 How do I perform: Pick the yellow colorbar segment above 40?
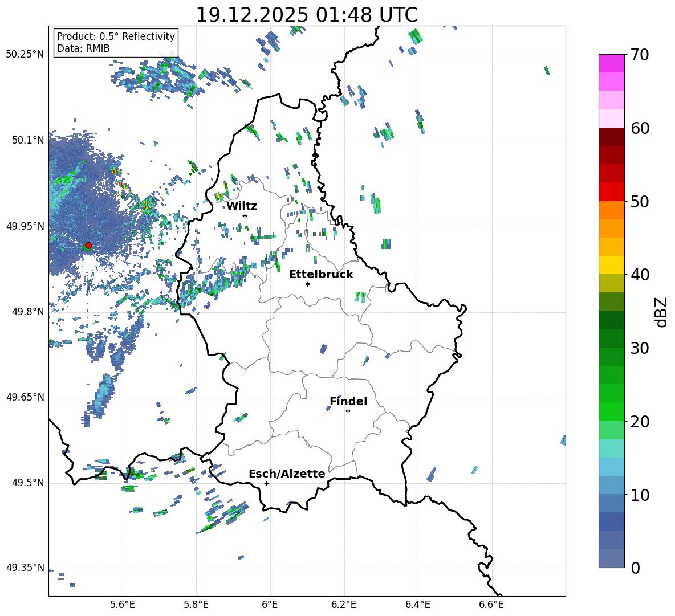coord(612,265)
